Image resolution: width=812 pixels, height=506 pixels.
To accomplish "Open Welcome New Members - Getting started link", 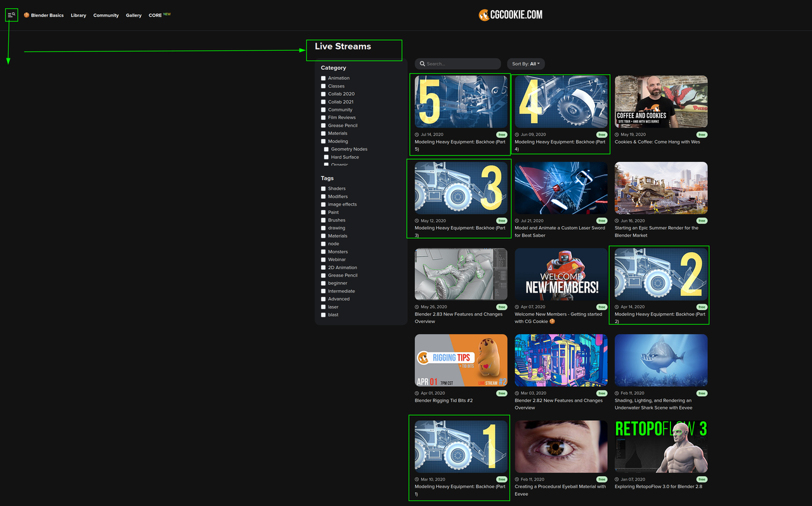I will [x=558, y=317].
